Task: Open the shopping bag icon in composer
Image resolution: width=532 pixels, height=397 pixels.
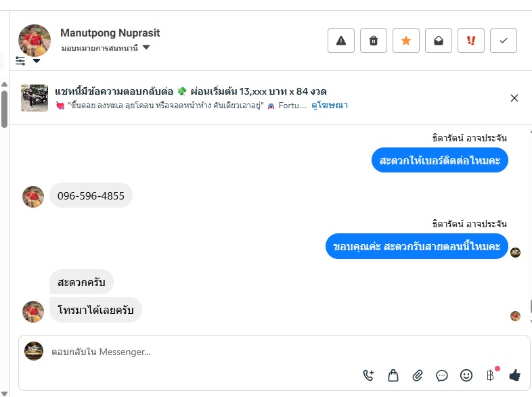Action: [393, 375]
